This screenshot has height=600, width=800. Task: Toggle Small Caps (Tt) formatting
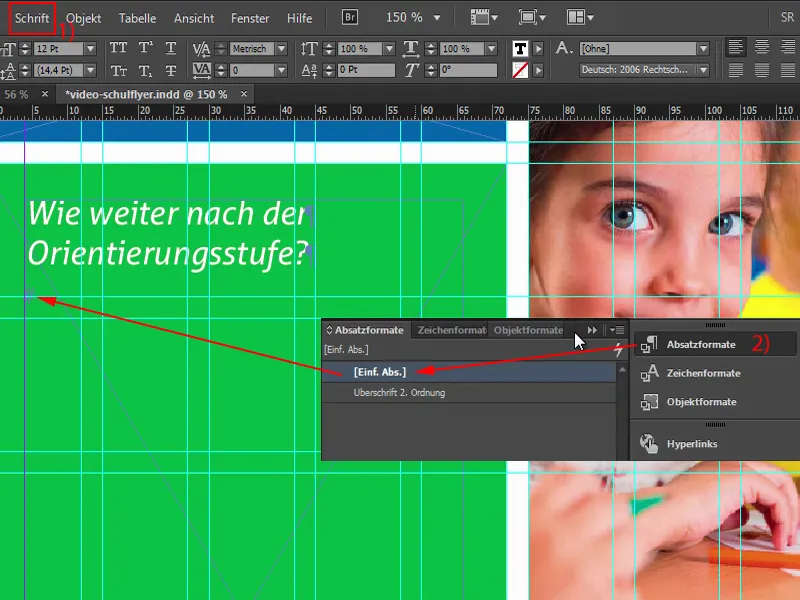click(118, 70)
